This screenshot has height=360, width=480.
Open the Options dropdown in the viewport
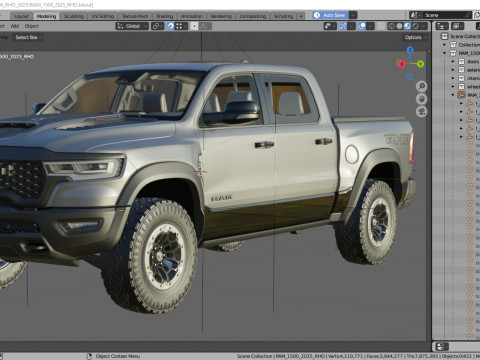tap(415, 37)
